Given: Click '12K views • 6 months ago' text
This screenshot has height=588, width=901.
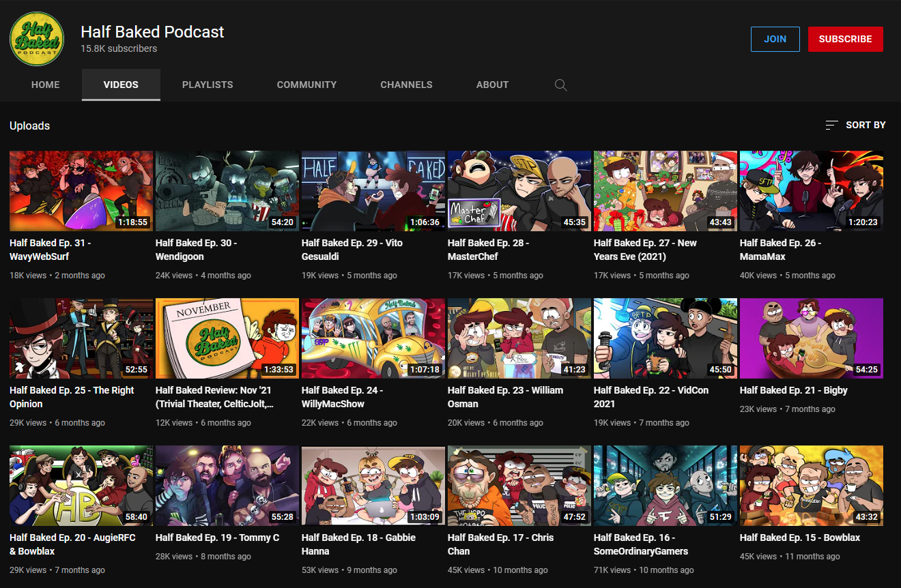Looking at the screenshot, I should pyautogui.click(x=203, y=423).
